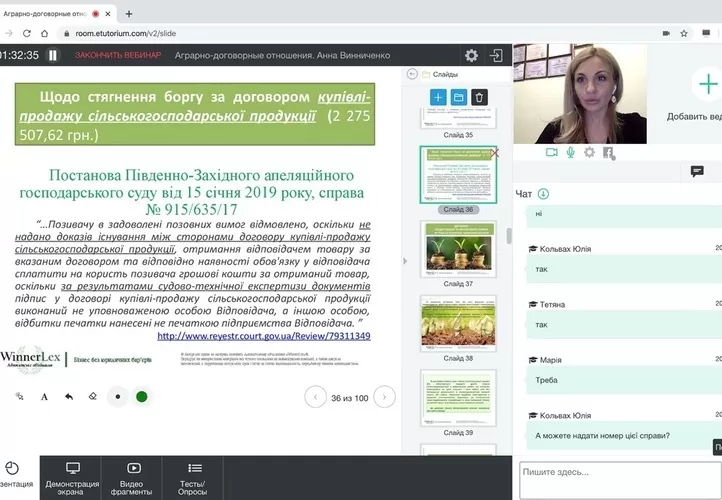The image size is (722, 500).
Task: Select the 'Аграрно-договорные' browser tab
Action: pyautogui.click(x=45, y=14)
